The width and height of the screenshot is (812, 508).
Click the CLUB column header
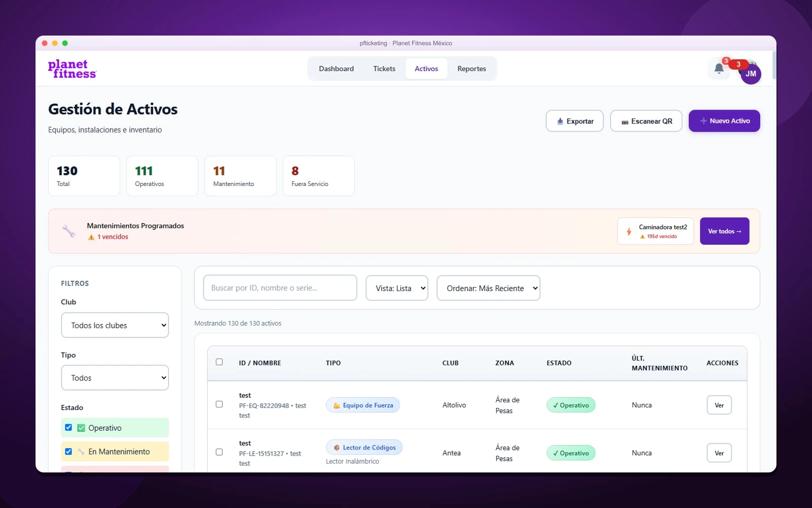(451, 363)
